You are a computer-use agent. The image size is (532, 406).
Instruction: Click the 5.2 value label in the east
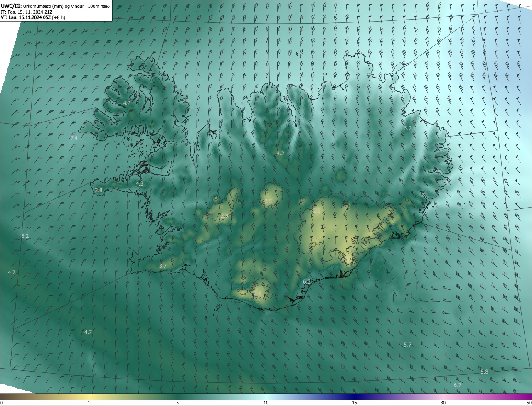click(408, 128)
